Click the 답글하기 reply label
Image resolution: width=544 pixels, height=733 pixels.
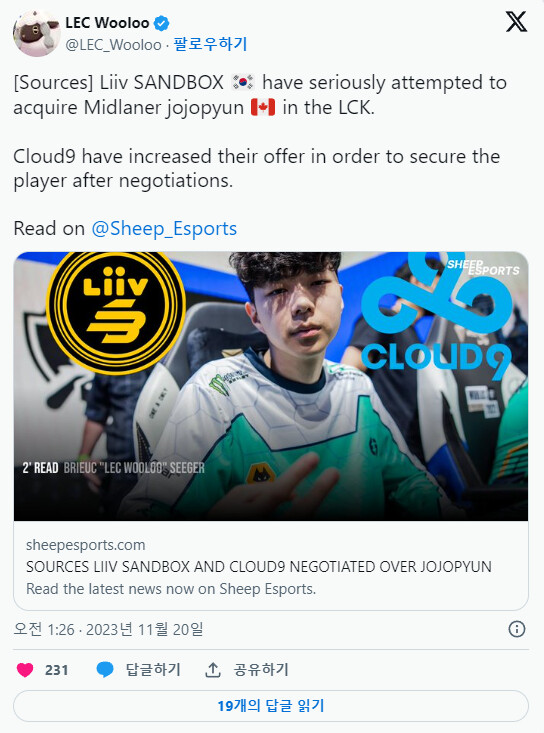(153, 669)
